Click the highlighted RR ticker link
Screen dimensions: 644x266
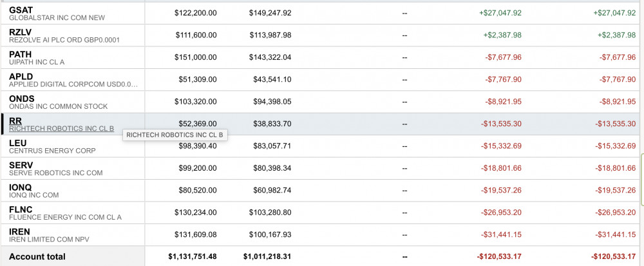pos(15,120)
